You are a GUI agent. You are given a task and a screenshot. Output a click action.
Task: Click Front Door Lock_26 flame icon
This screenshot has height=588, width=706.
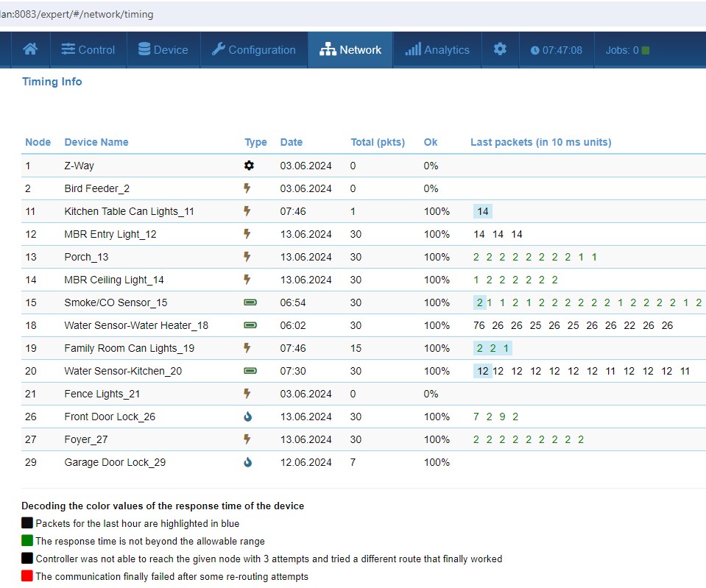click(x=247, y=417)
